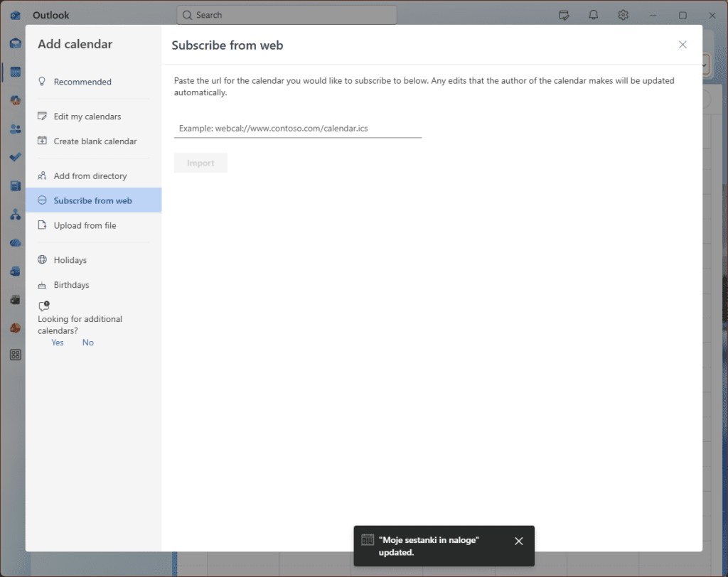728x577 pixels.
Task: Select Create blank calendar
Action: click(x=95, y=141)
